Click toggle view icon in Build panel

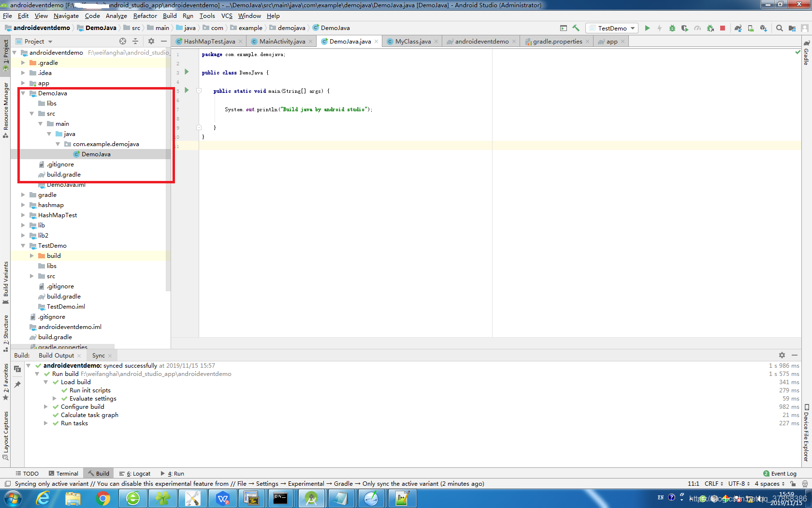click(x=17, y=369)
